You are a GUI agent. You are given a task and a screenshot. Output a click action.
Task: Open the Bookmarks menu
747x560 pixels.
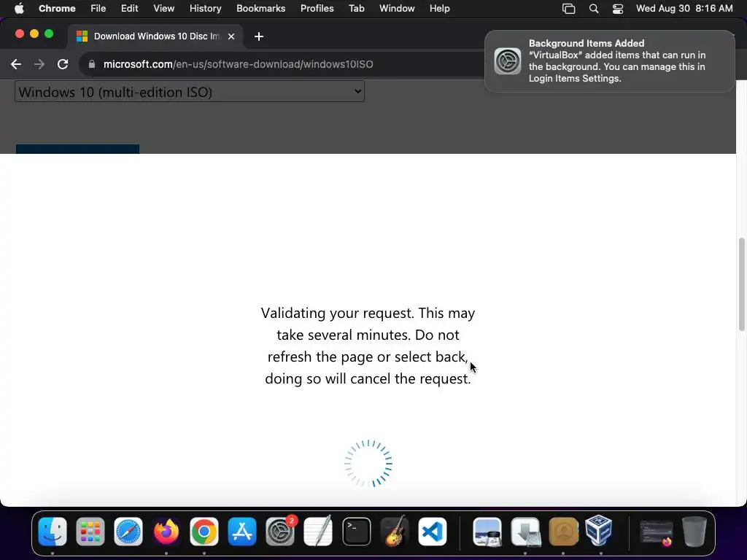pos(261,9)
